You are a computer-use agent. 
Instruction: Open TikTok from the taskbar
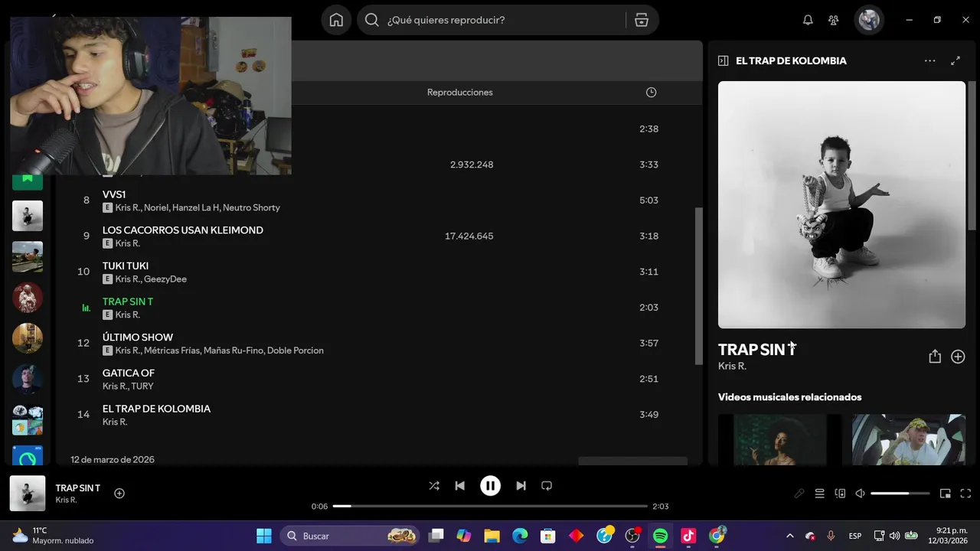click(x=688, y=536)
